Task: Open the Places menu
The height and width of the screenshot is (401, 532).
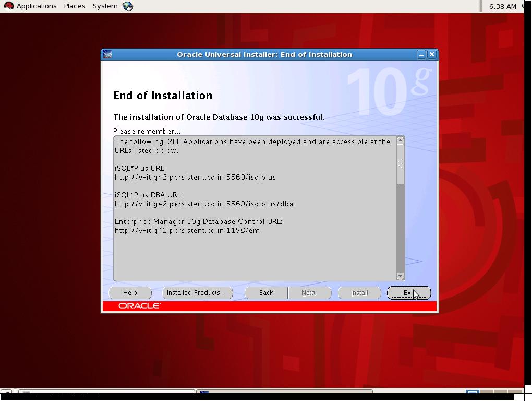Action: 74,6
